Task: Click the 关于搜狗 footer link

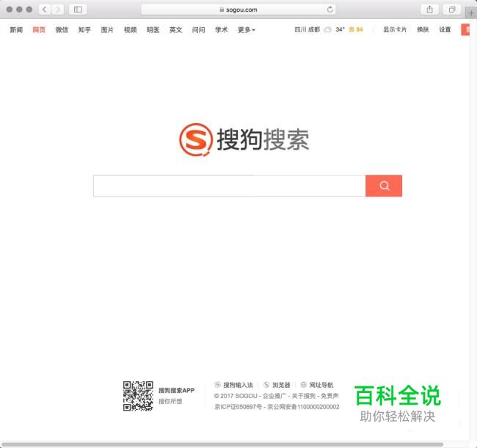Action: 304,396
